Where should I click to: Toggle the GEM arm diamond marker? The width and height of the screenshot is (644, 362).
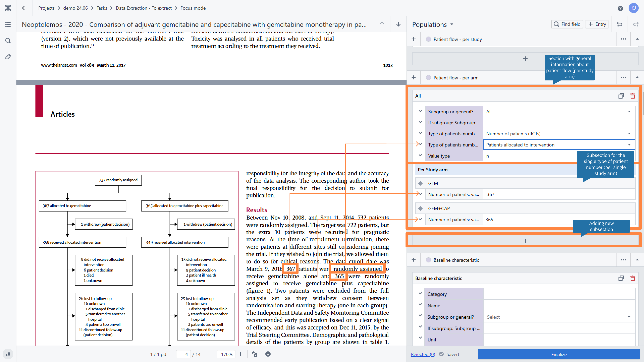pyautogui.click(x=420, y=183)
